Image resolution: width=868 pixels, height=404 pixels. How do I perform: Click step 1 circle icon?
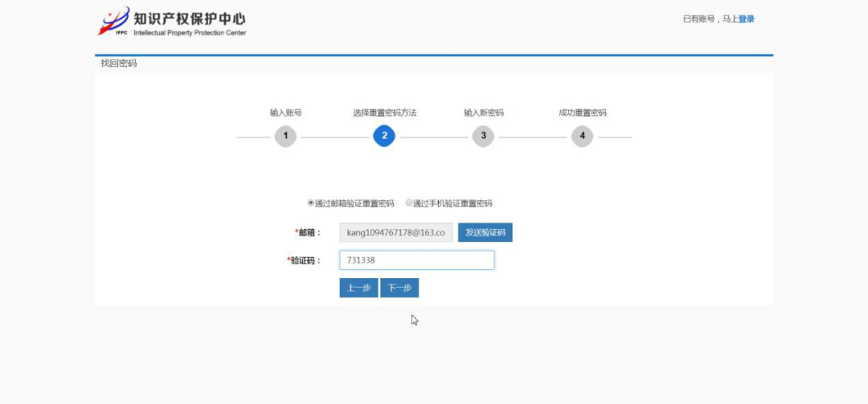coord(285,137)
